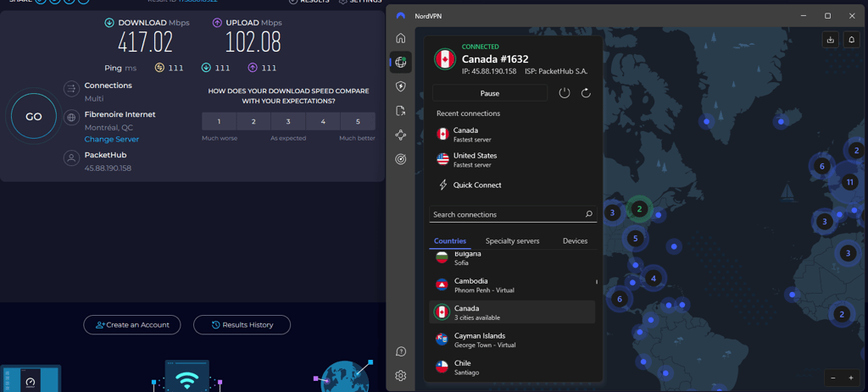Rate download speed 1 Much worse

(x=219, y=121)
